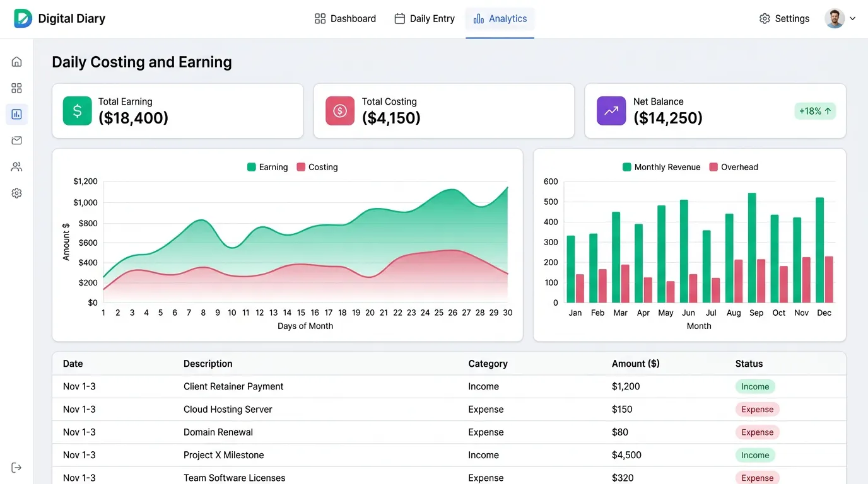Screen dimensions: 868x484
Task: Click the 'Domain Renewal' description cell
Action: coord(218,432)
